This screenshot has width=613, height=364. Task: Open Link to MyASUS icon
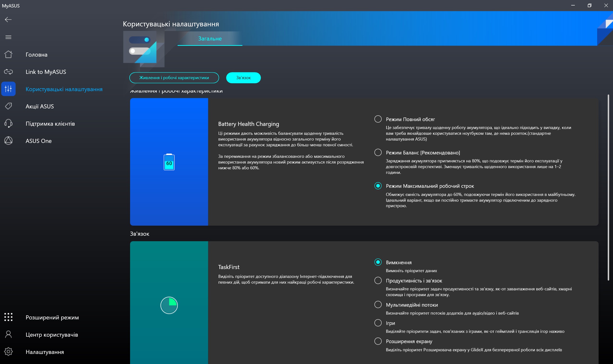(8, 72)
